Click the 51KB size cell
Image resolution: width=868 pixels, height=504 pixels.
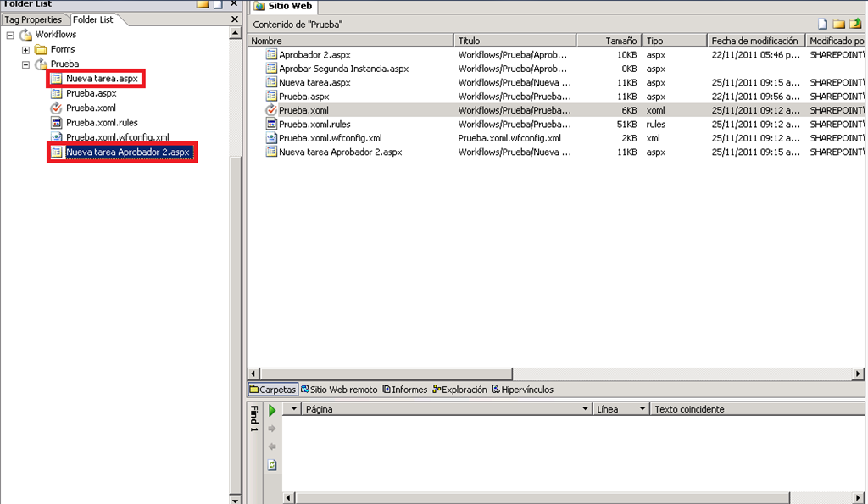pos(626,124)
